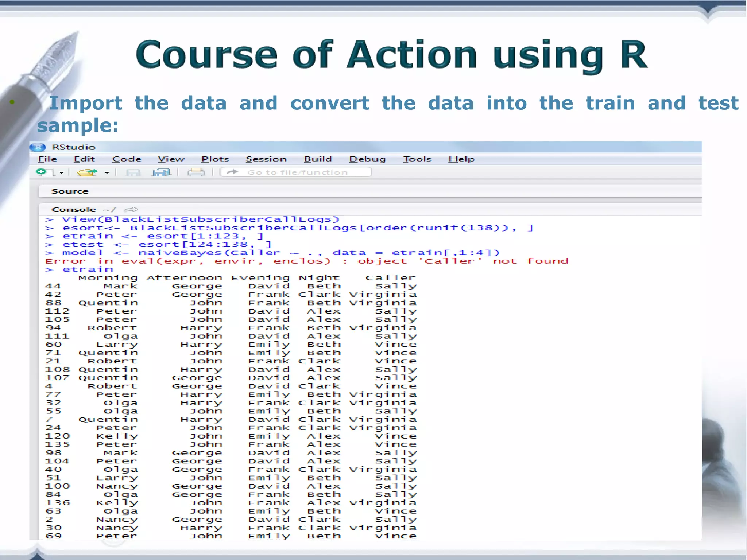The width and height of the screenshot is (747, 560).
Task: Click row number 44 in output
Action: (53, 286)
